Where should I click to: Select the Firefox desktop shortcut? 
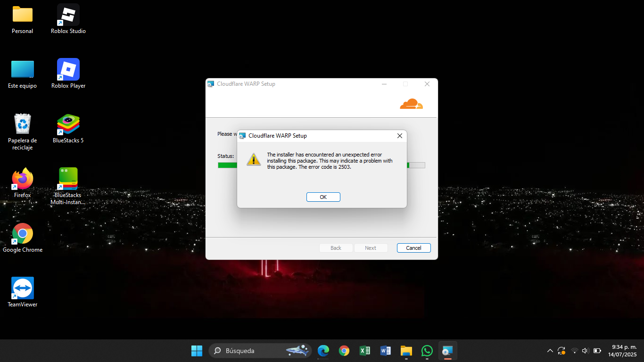coord(23,183)
